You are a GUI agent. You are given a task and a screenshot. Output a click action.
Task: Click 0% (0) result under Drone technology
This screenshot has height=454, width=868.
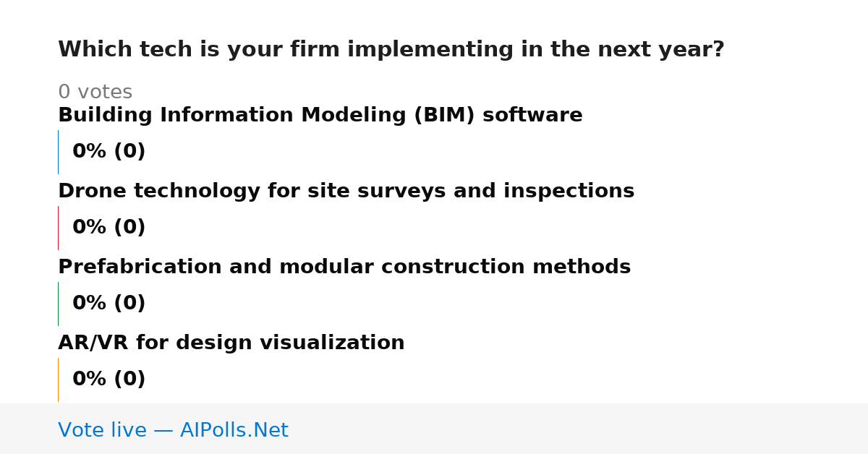click(x=109, y=228)
